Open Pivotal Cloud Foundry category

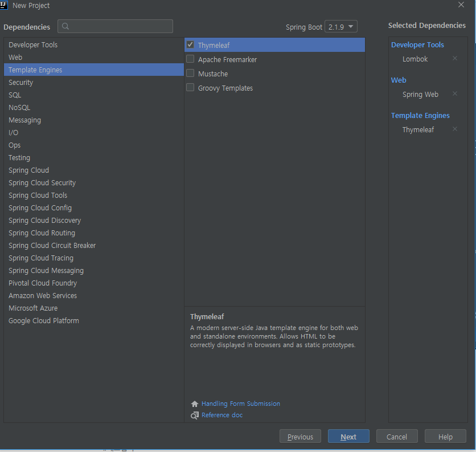coord(94,283)
